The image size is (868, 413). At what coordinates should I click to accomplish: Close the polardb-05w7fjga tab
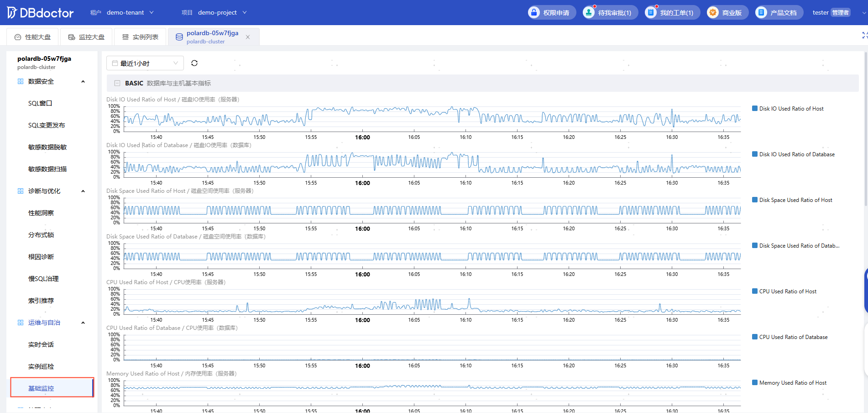(x=248, y=37)
